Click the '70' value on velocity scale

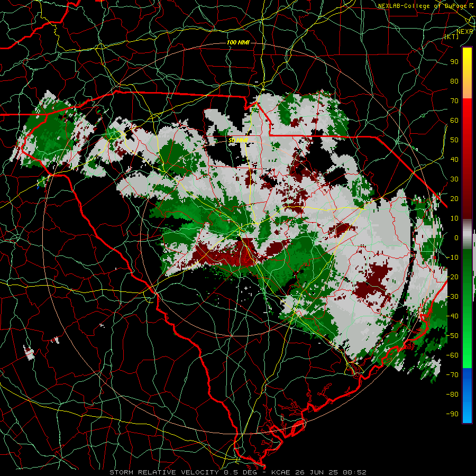pos(454,101)
